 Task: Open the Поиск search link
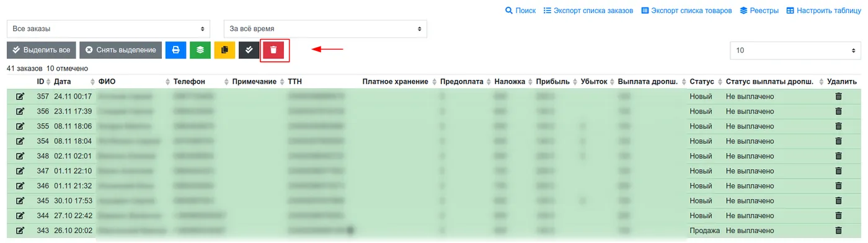point(521,11)
